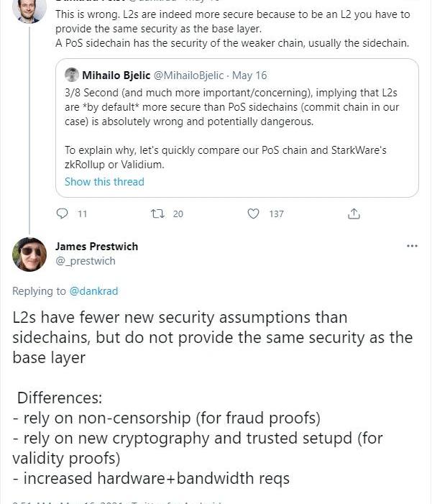Open the three-dot menu on James Prestwich's tweet
432x504 pixels.
tap(412, 246)
